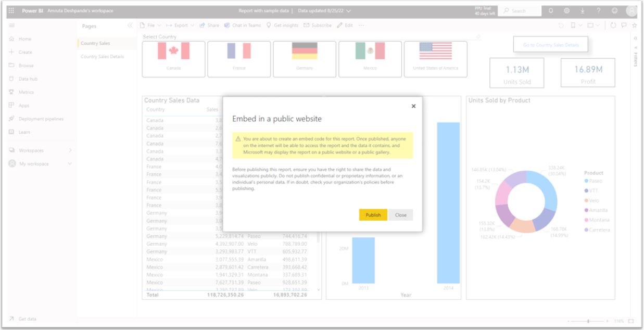The image size is (644, 330).
Task: Dismiss the dialog with the X icon
Action: click(413, 106)
